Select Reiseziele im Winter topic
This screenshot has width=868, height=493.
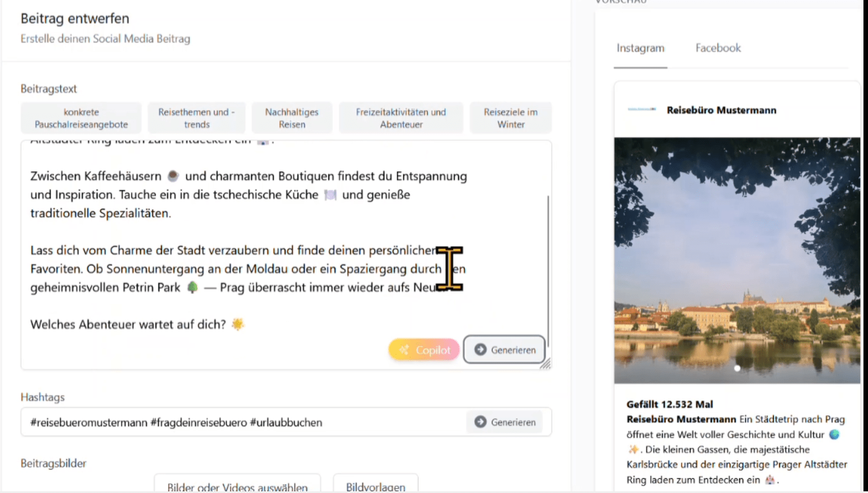click(510, 118)
